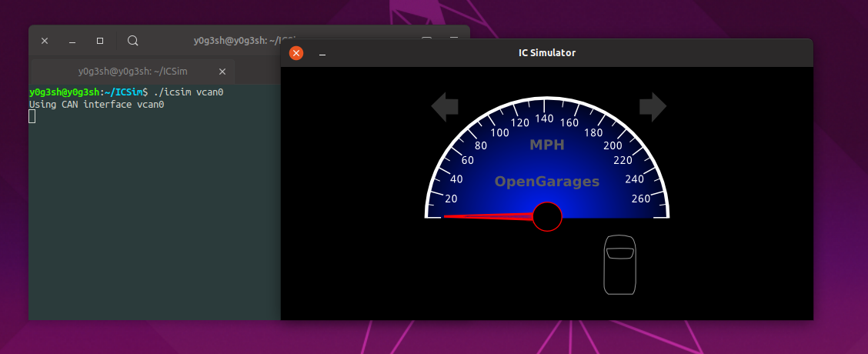Click the 120 mark on speedometer

pos(520,123)
